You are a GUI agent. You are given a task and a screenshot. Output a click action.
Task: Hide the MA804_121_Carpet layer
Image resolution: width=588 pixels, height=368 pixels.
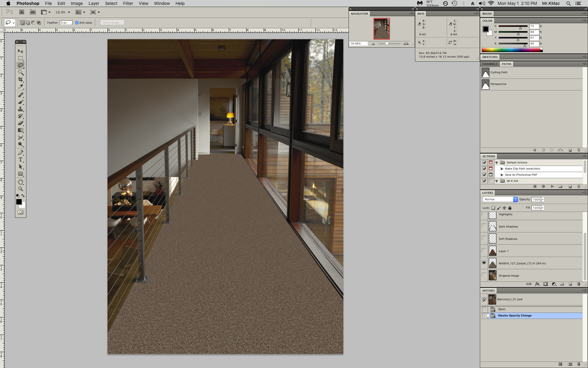(x=484, y=263)
